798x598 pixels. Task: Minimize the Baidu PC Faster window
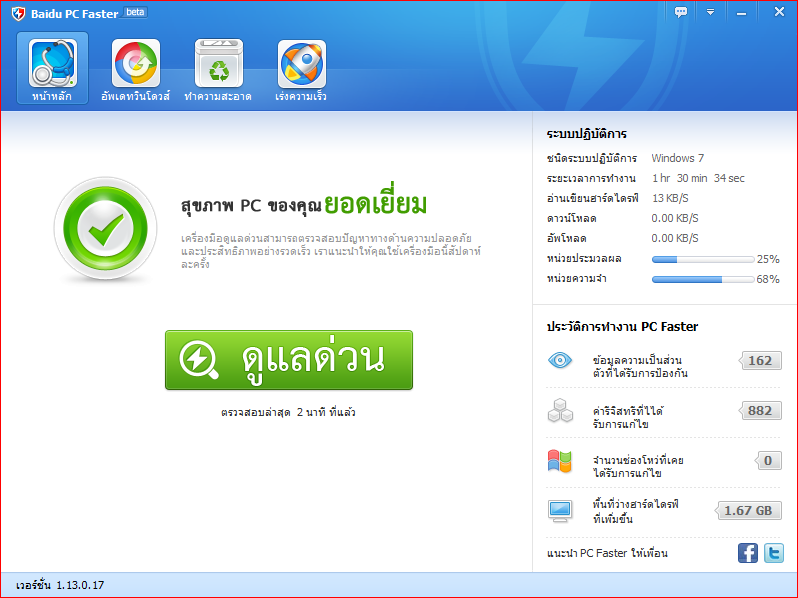[742, 13]
